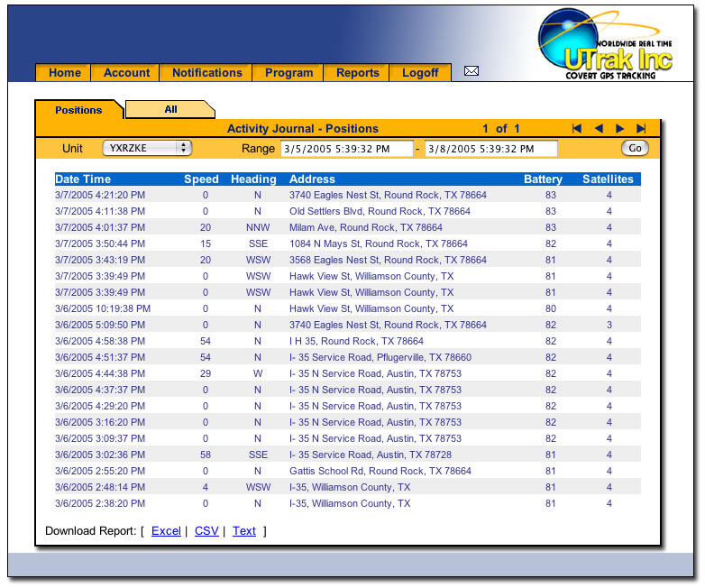Download report as CSV
This screenshot has height=588, width=705.
[206, 531]
